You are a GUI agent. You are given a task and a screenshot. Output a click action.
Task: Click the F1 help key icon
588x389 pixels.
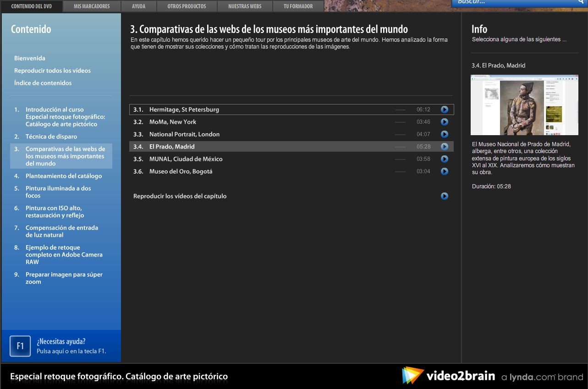coord(20,346)
